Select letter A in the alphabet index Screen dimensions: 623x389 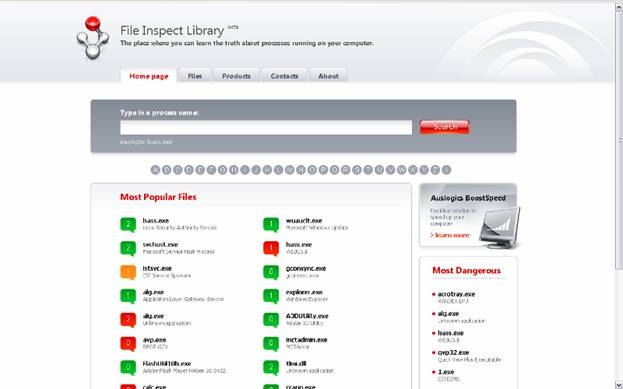coord(155,170)
